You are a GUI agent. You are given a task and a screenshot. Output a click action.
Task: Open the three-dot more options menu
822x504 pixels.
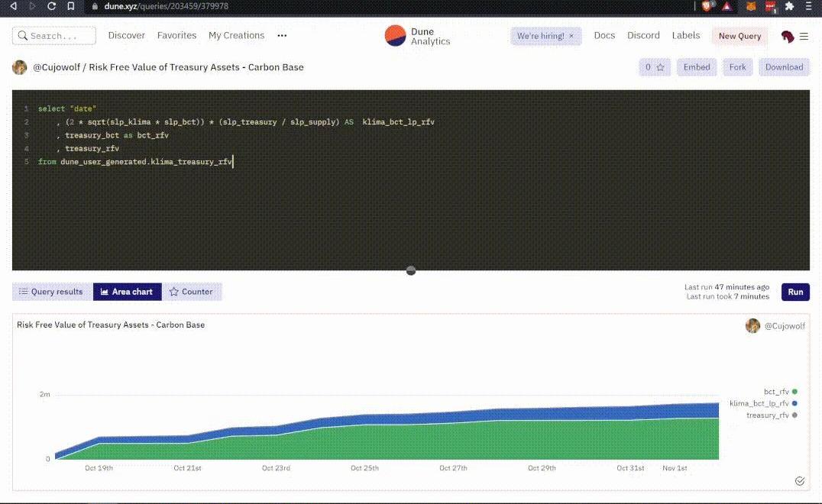coord(282,36)
